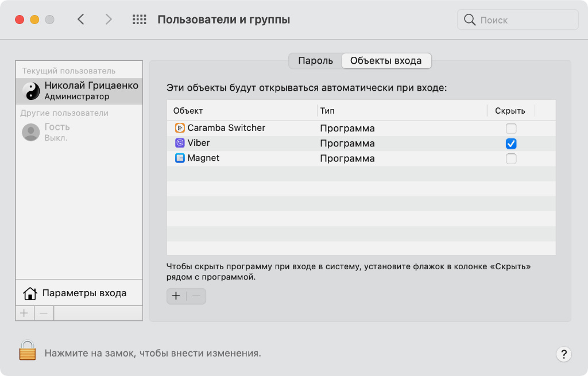This screenshot has height=376, width=588.
Task: Toggle hide checkbox for Magnet
Action: 511,158
